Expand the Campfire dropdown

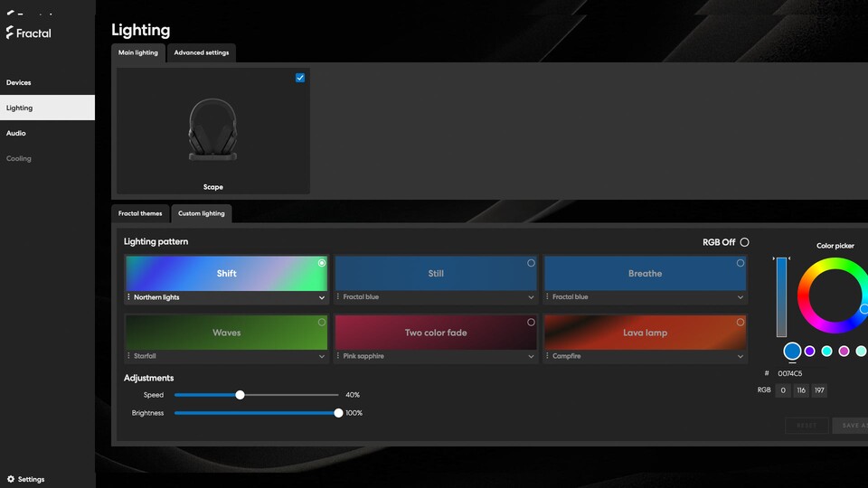741,356
